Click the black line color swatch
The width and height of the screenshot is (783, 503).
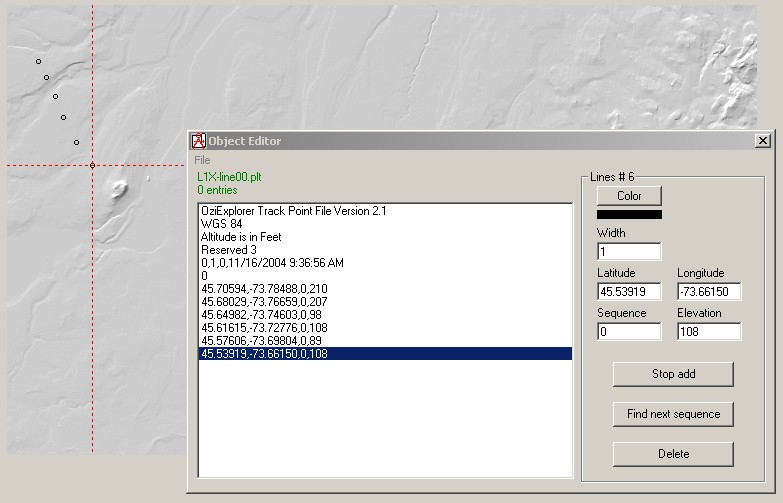pos(629,214)
